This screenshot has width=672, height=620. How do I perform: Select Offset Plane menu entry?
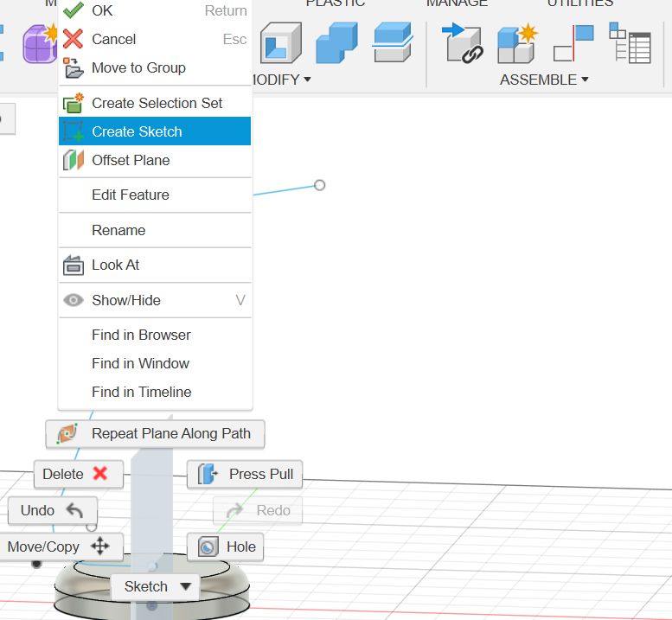pyautogui.click(x=131, y=160)
